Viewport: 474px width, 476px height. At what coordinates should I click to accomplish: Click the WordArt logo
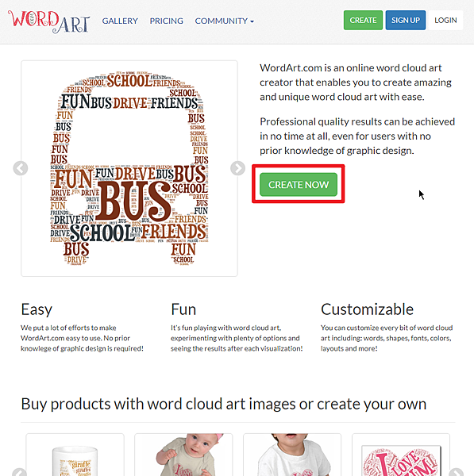click(x=48, y=21)
